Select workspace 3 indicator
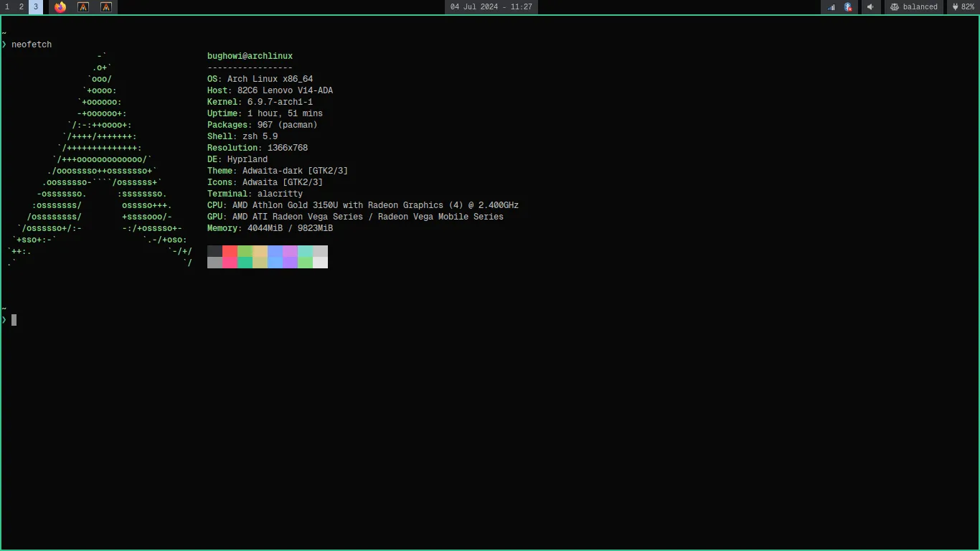This screenshot has width=980, height=551. point(35,7)
